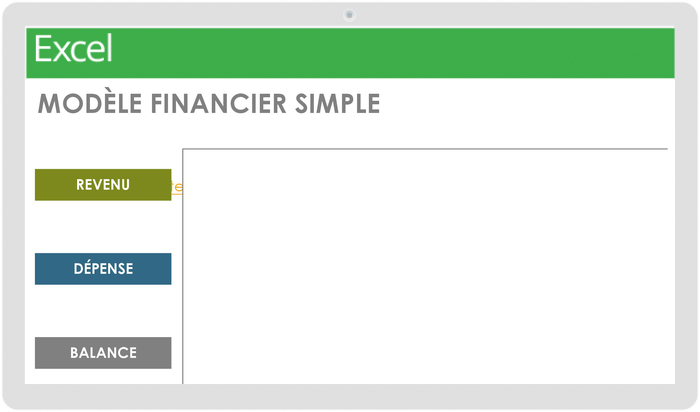This screenshot has height=412, width=700.
Task: Click the green header bar background
Action: (400, 52)
